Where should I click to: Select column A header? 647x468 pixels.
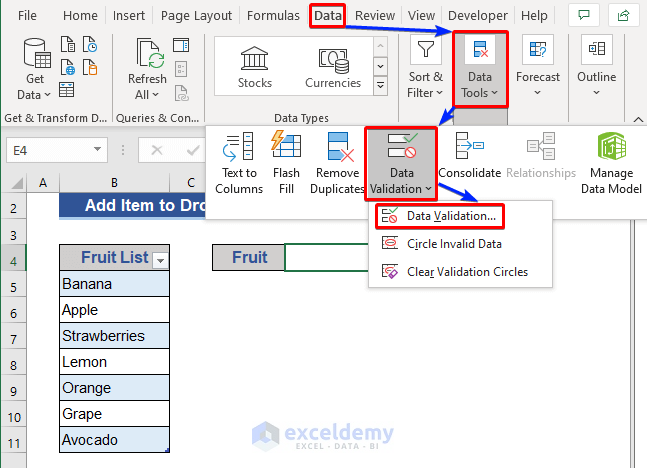tap(43, 182)
